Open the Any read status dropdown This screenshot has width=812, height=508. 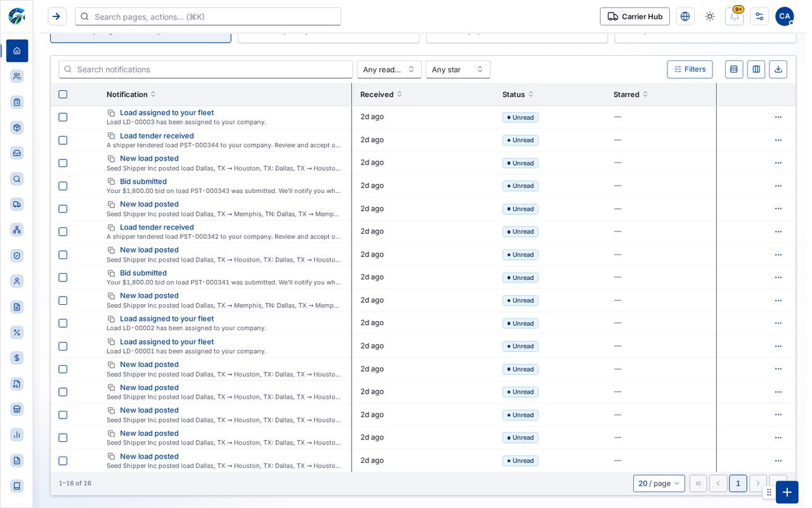(390, 69)
